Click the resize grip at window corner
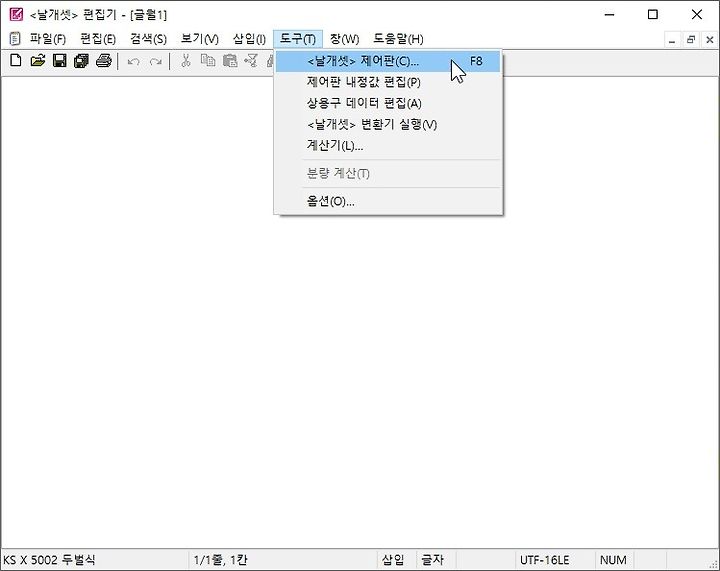The height and width of the screenshot is (571, 720). [713, 565]
